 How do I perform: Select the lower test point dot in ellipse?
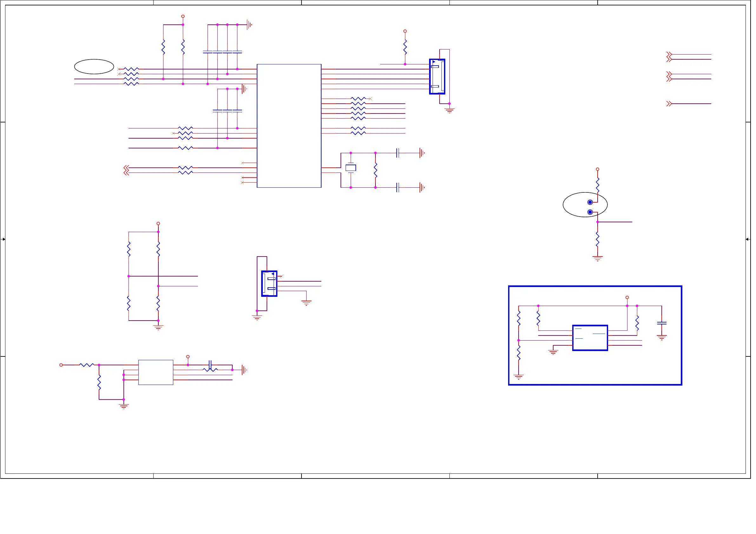click(590, 212)
